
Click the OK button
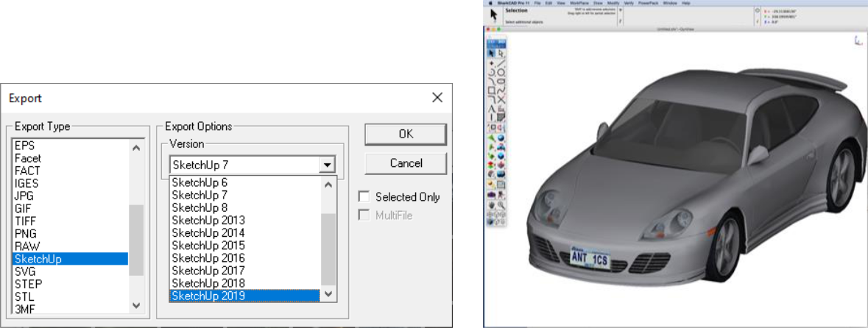406,134
